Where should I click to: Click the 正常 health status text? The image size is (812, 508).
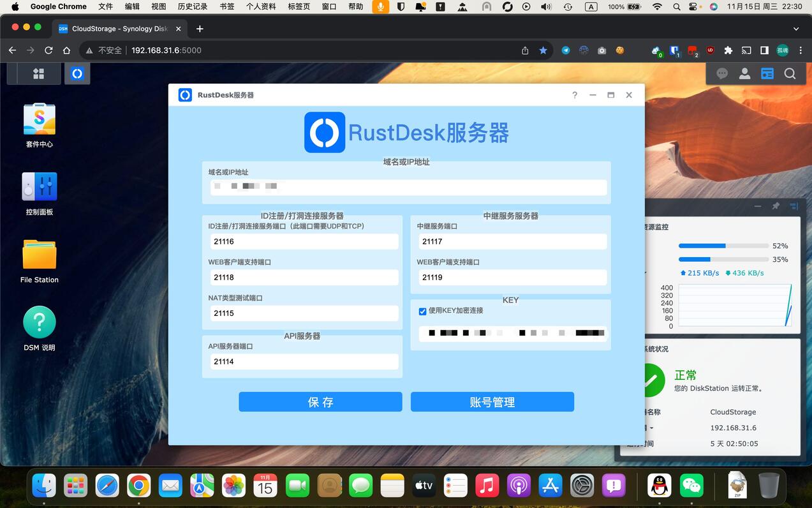tap(686, 375)
